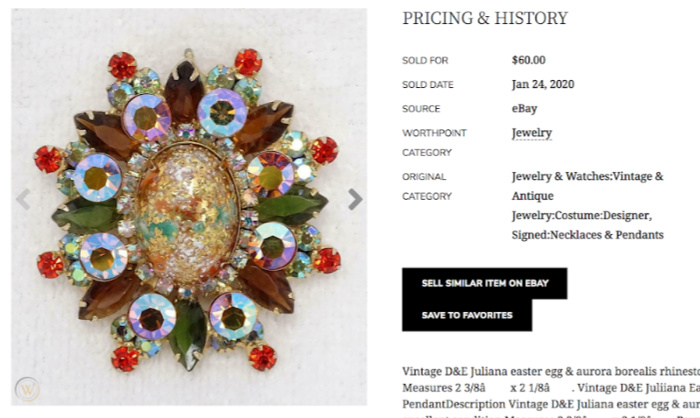Click the Vintage D&E Juliana description text

[550, 371]
